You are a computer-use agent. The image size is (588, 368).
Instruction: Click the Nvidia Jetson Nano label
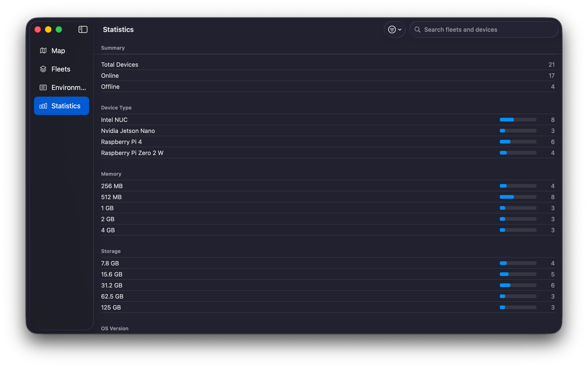[x=128, y=131]
